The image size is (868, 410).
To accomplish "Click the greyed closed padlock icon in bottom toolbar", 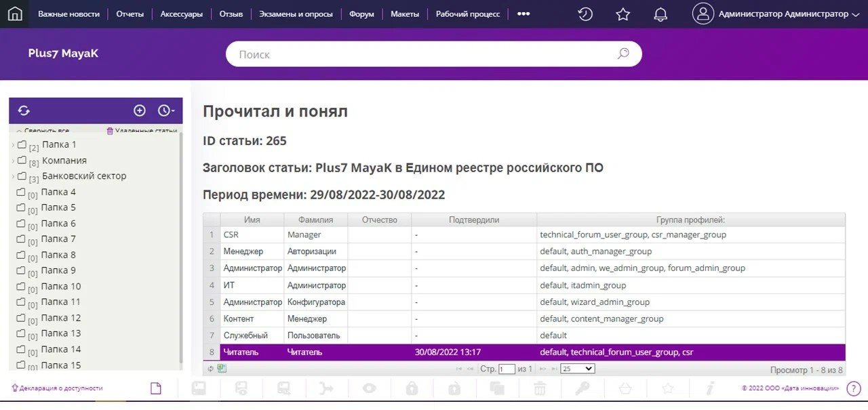I will pyautogui.click(x=412, y=388).
